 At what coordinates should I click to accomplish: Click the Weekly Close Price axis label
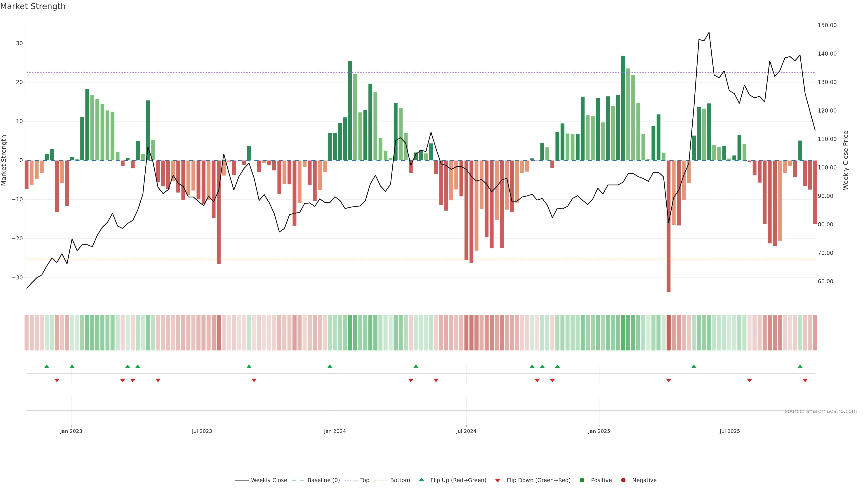pos(845,160)
